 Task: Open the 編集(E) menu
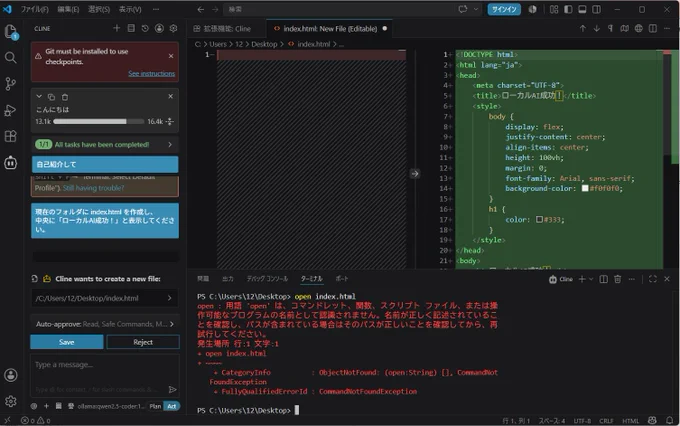(68, 9)
